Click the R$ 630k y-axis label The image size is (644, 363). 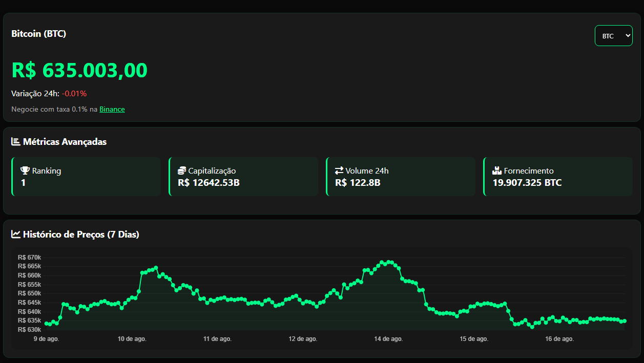(29, 330)
